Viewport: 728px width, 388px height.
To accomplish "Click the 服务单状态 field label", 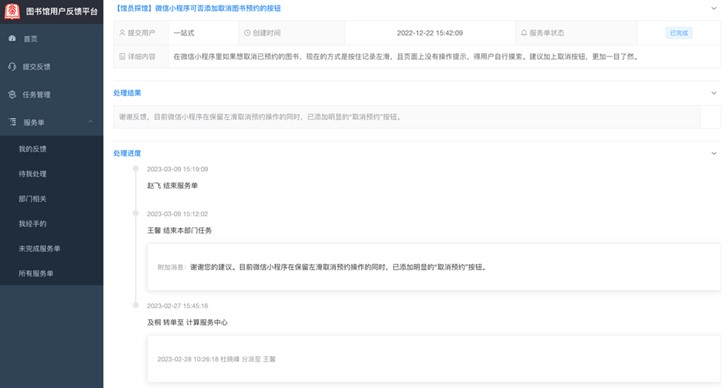I will point(547,33).
